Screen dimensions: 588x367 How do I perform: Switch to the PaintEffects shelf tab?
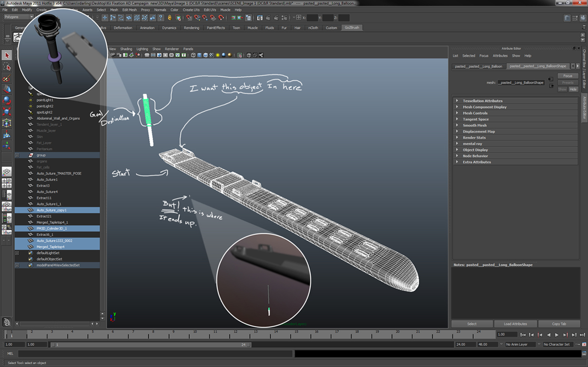[215, 28]
